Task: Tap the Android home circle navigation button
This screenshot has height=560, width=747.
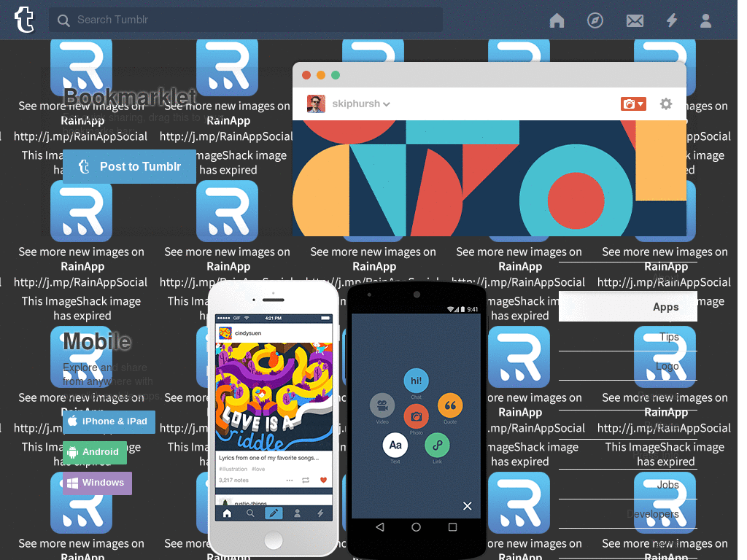Action: [x=416, y=527]
